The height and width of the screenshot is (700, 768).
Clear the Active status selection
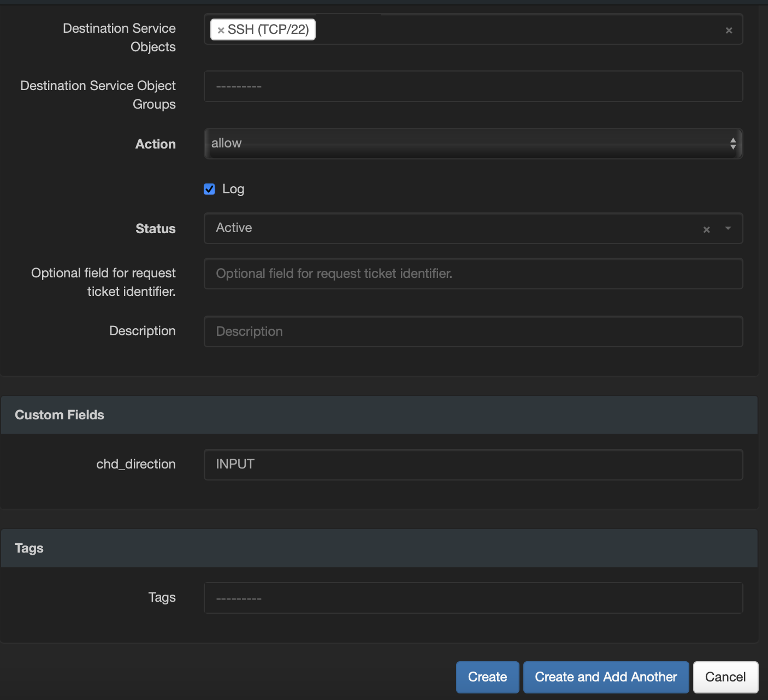pos(706,229)
